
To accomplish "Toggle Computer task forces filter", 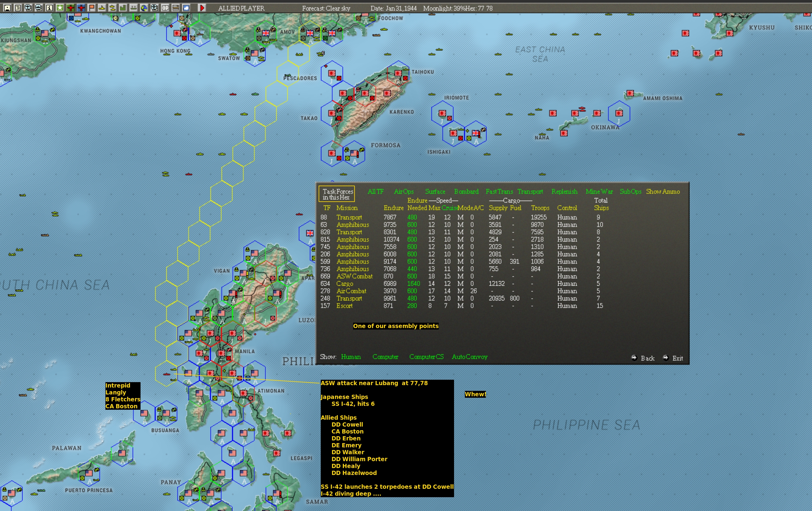I will (x=385, y=357).
